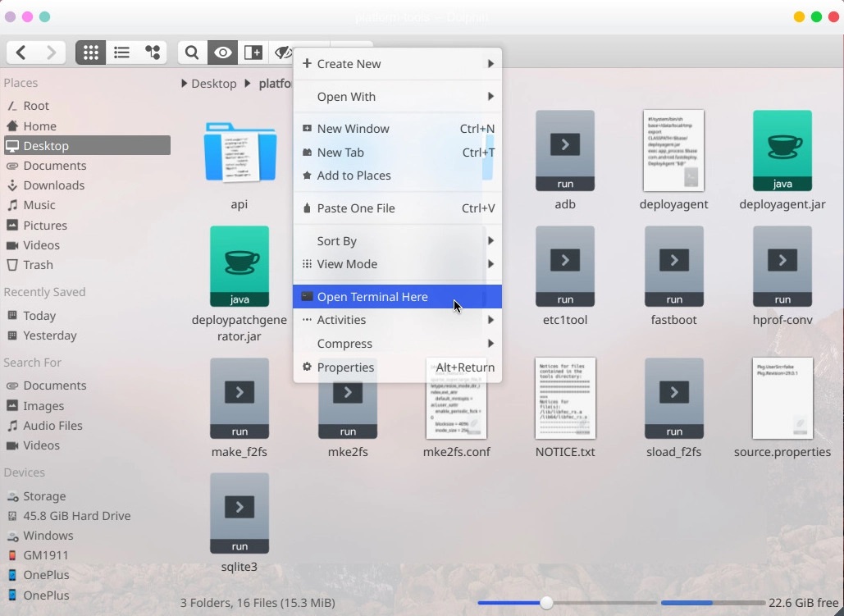844x616 pixels.
Task: Open the search magnifier tool
Action: pos(192,52)
